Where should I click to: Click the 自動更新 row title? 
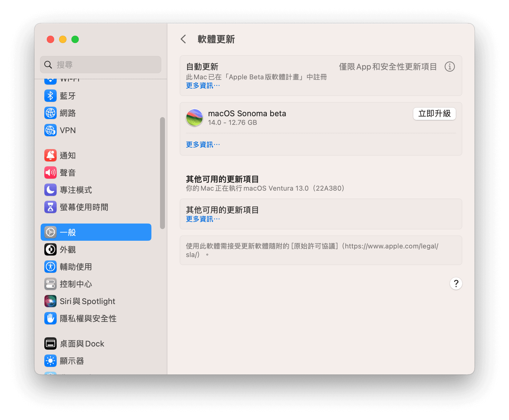pyautogui.click(x=202, y=67)
